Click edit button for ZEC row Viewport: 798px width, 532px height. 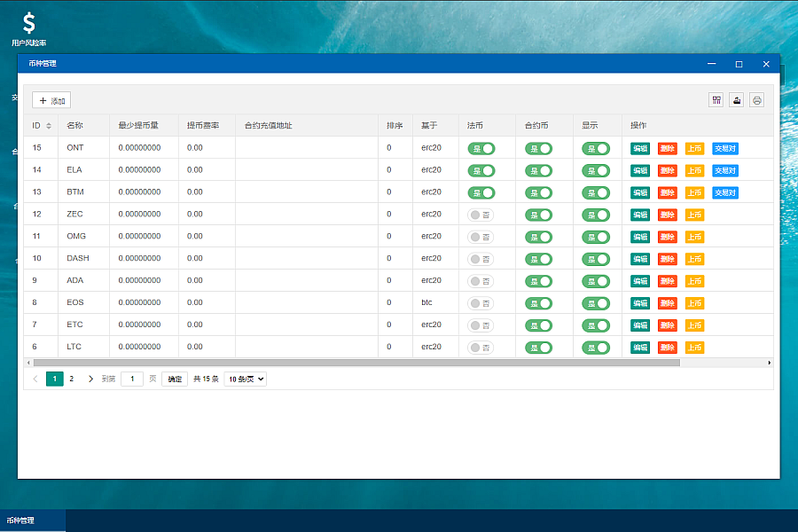pos(640,215)
